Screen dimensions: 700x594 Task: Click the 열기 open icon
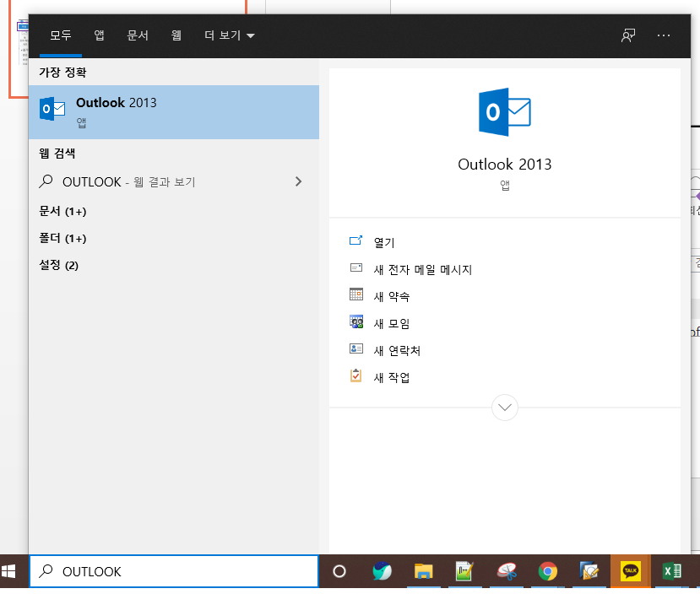click(355, 240)
